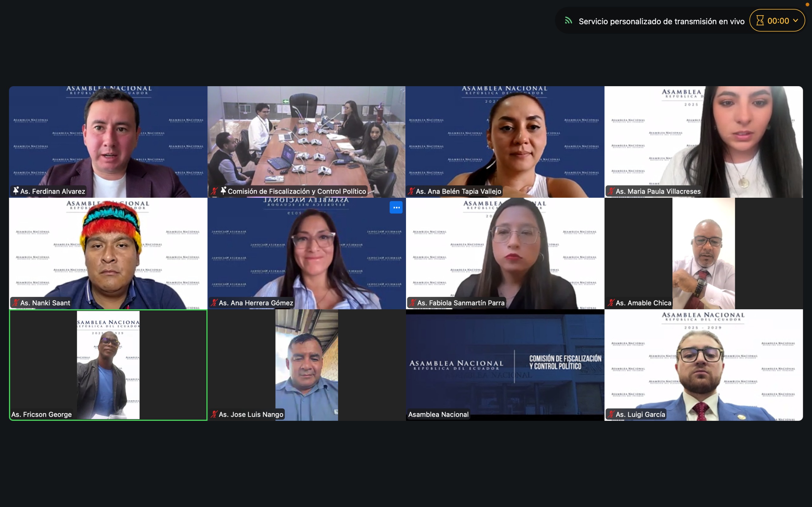This screenshot has height=507, width=812.
Task: Open the Servicio personalizado de transmisión en vivo indicator
Action: click(661, 22)
